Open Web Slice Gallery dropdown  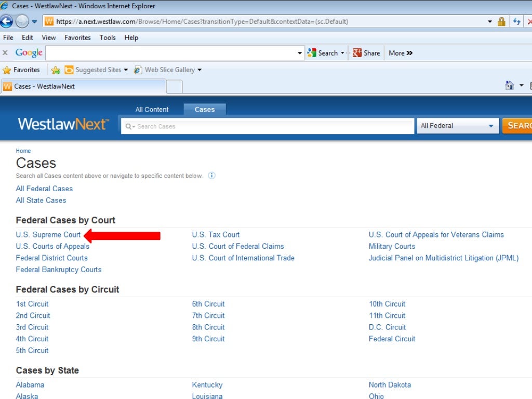[x=168, y=70]
